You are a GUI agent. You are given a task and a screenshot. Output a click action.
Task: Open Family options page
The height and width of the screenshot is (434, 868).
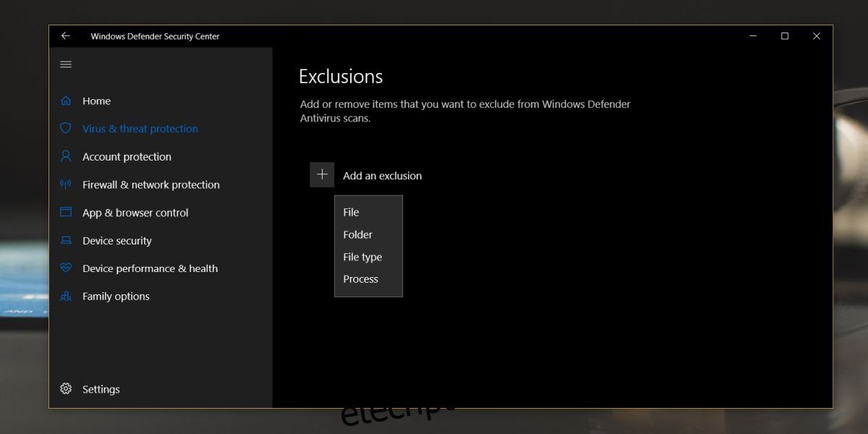click(x=116, y=297)
